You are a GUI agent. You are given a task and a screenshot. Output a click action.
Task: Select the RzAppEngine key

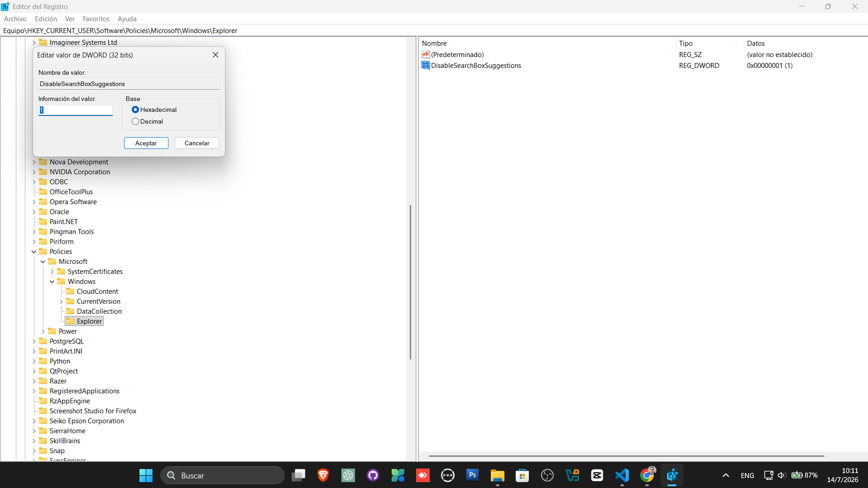[70, 401]
